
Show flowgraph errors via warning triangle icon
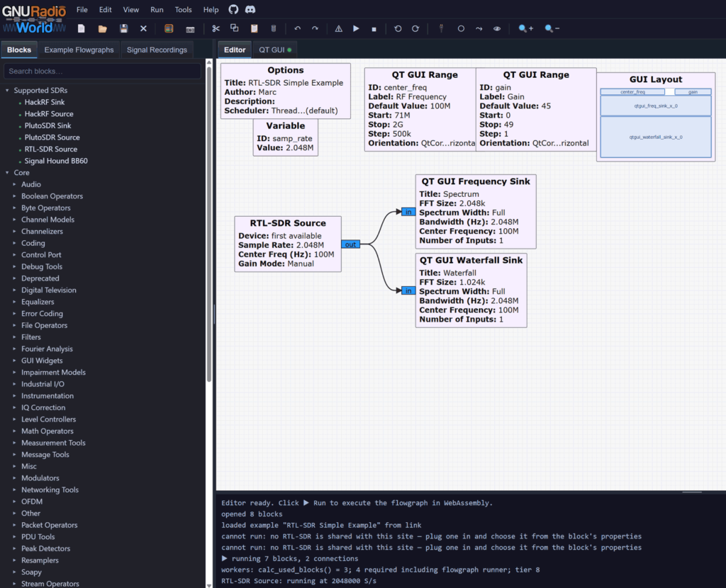tap(339, 28)
